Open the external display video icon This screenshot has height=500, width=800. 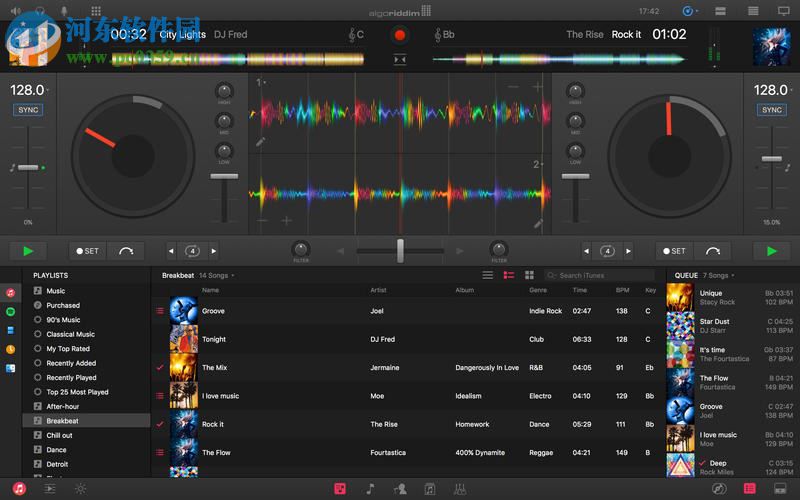tap(784, 11)
